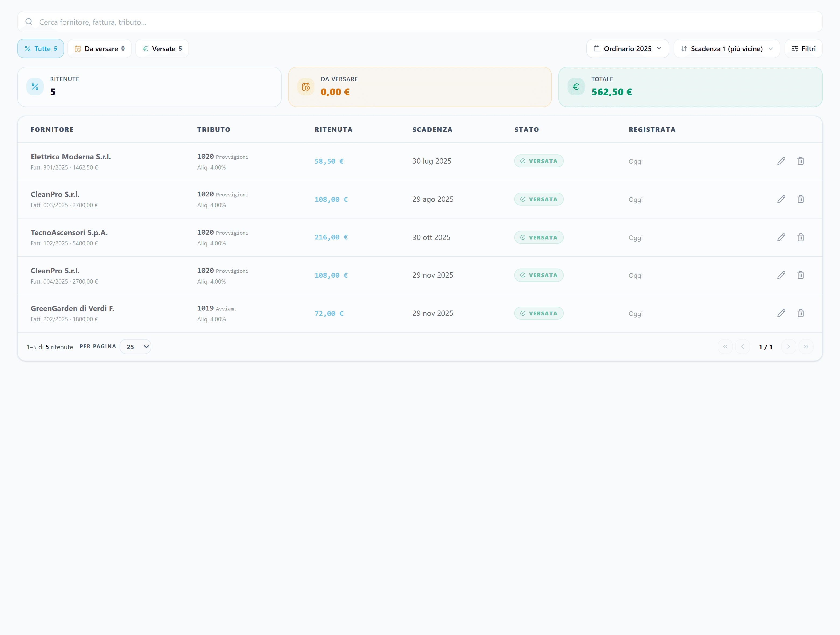Click the calendar-clock icon in Da versare card

306,87
